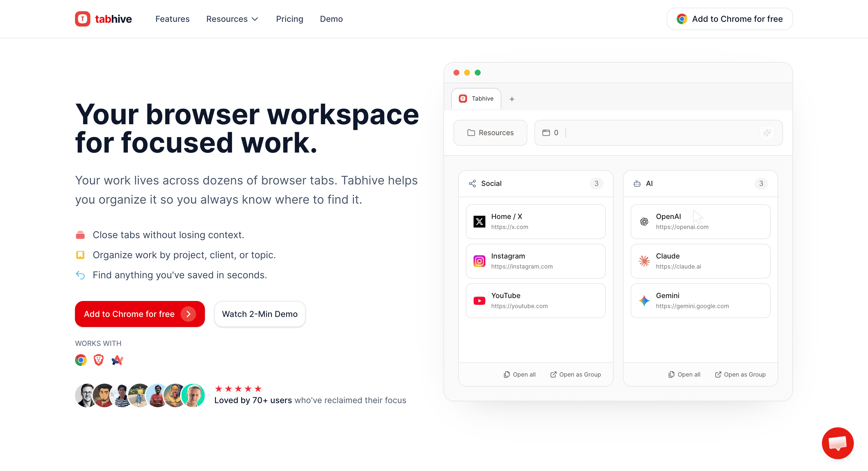Image resolution: width=868 pixels, height=471 pixels.
Task: Click the Chrome browser icon under Works With
Action: tap(81, 360)
